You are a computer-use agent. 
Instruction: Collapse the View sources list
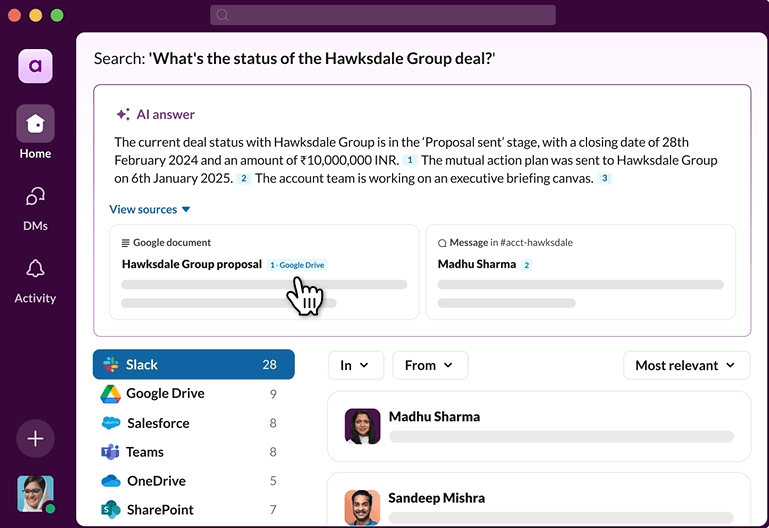150,209
